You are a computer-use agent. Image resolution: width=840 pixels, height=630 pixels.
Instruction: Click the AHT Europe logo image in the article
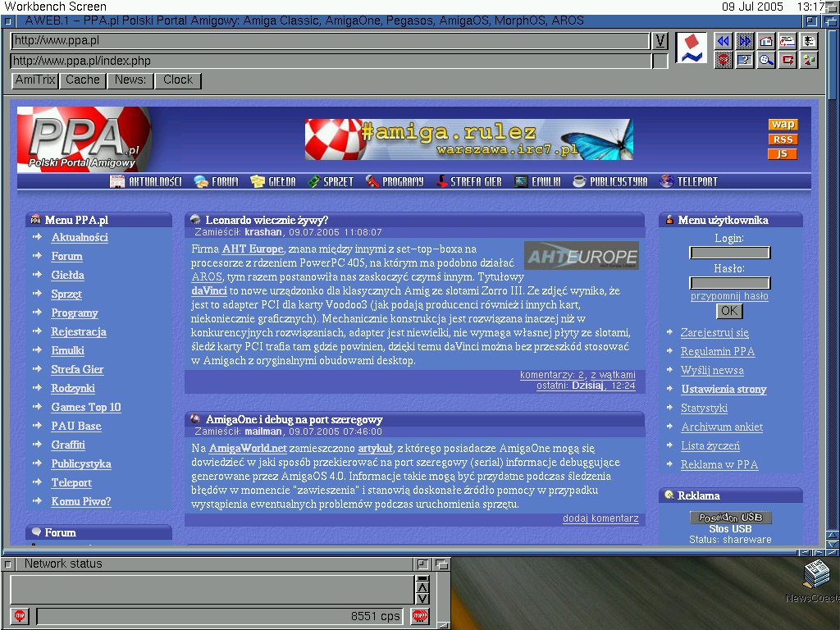582,256
